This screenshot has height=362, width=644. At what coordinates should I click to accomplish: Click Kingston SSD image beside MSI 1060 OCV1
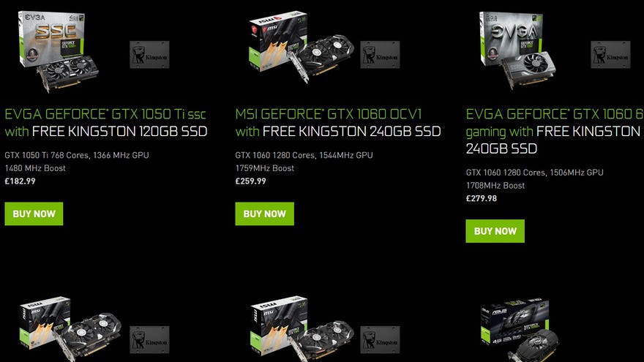[x=380, y=55]
